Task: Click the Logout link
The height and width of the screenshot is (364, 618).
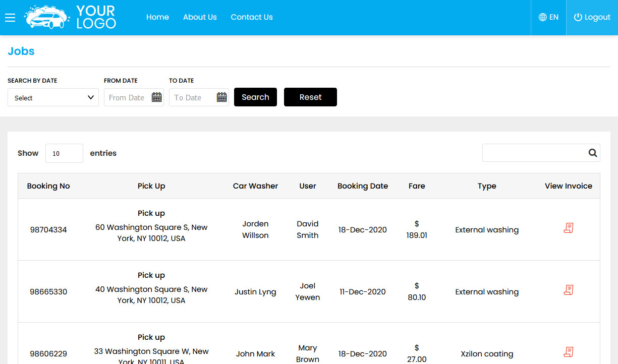Action: [x=592, y=17]
